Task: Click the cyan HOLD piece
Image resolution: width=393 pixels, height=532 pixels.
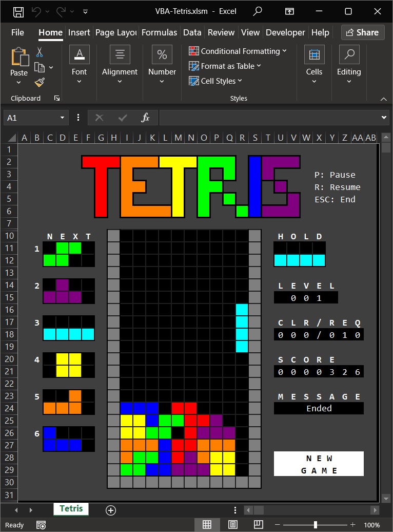Action: (x=300, y=260)
